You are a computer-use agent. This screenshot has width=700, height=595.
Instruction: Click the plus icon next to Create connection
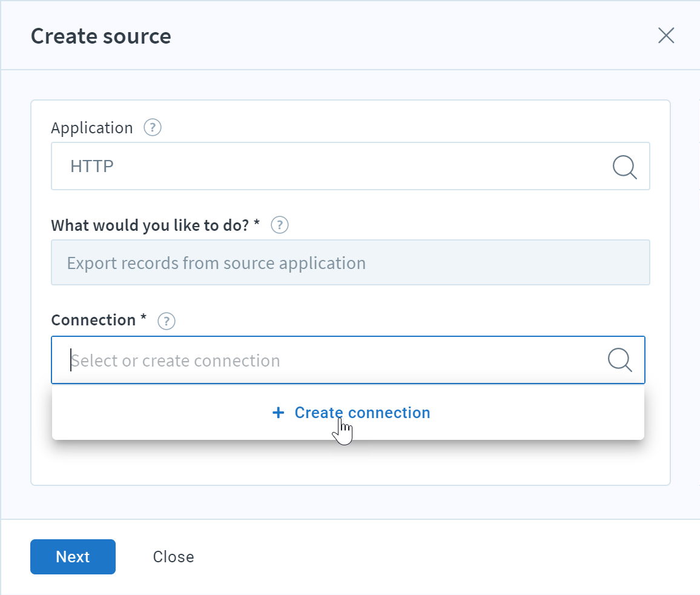pos(278,413)
